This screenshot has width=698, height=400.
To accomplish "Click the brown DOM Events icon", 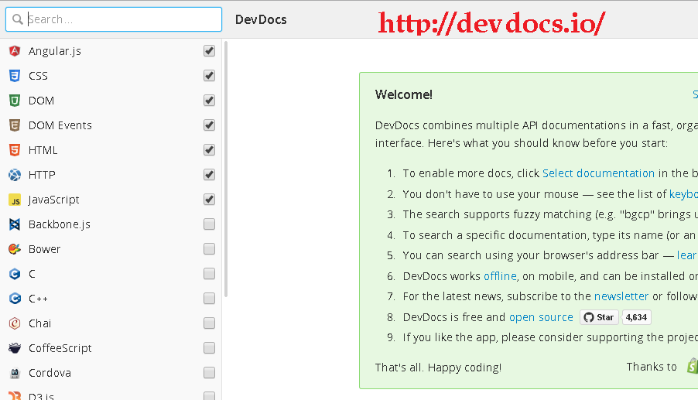I will point(15,125).
